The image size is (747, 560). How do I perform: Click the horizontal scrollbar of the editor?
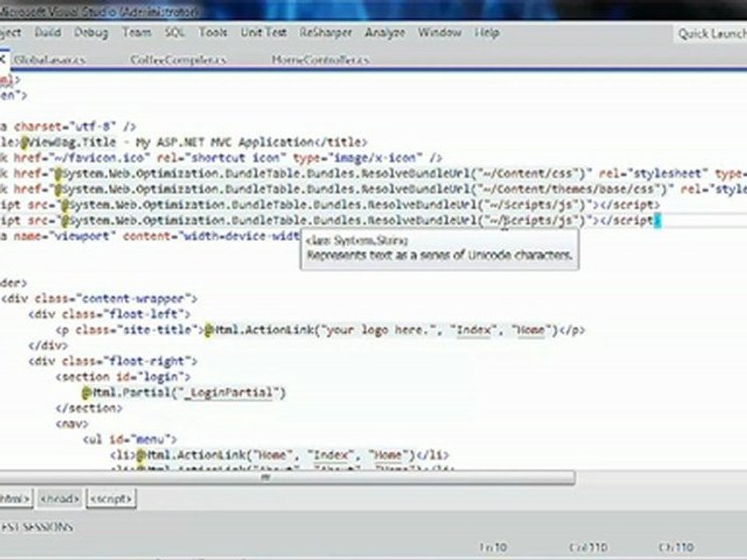287,478
